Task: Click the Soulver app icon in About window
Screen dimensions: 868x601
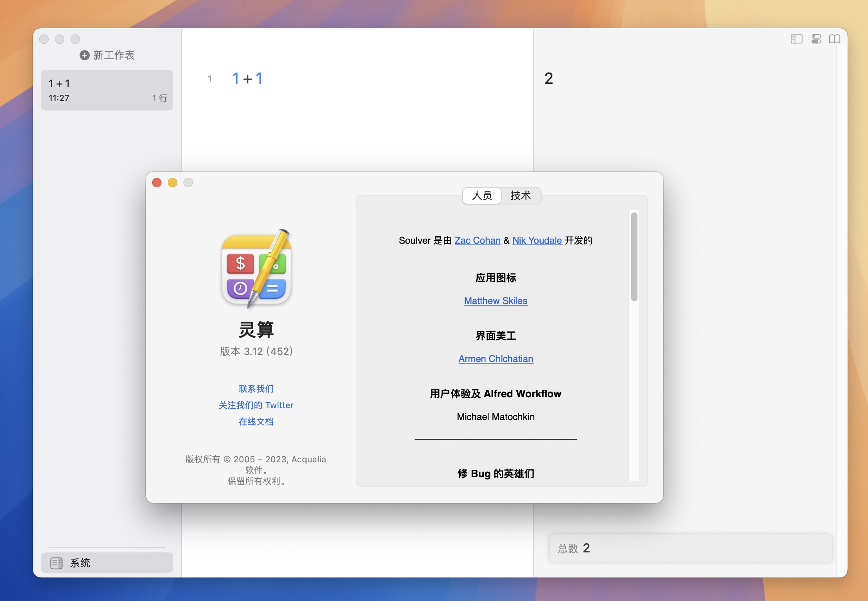Action: point(256,268)
